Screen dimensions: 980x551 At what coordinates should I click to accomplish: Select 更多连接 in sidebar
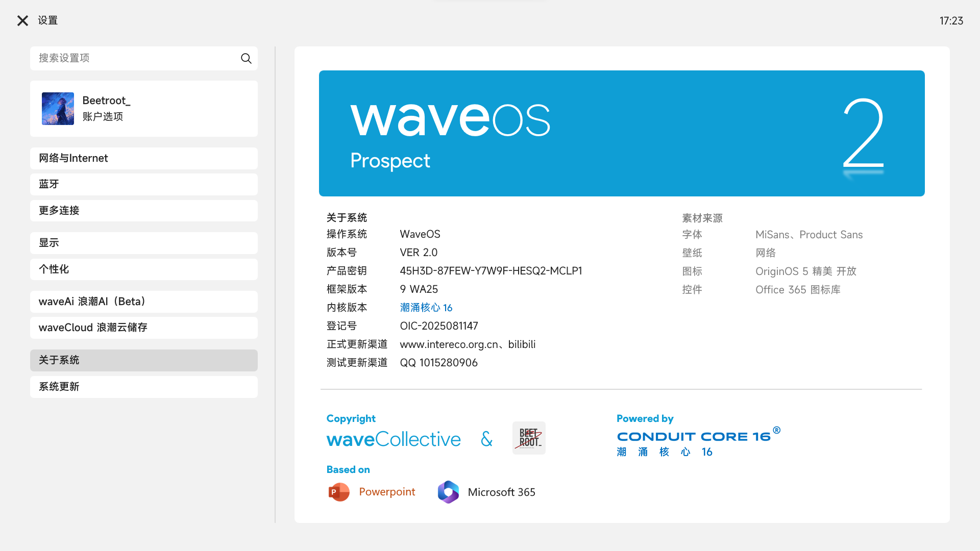(144, 211)
